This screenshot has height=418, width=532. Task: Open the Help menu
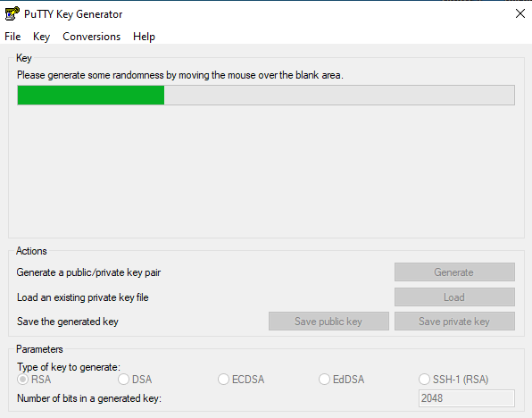coord(145,37)
